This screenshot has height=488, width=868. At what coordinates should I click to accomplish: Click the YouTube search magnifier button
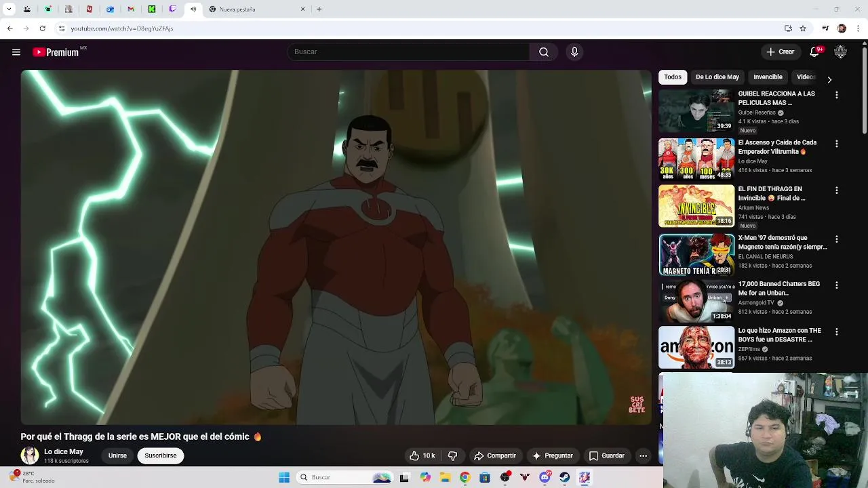tap(544, 52)
